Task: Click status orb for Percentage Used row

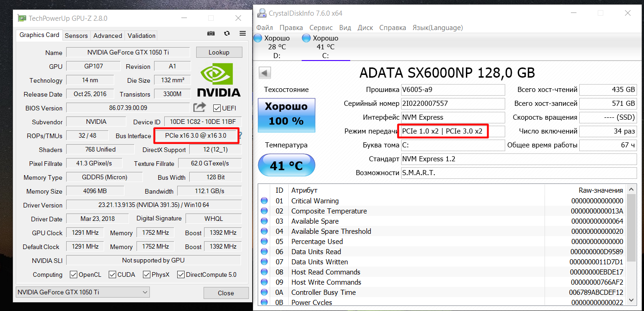Action: click(x=264, y=242)
